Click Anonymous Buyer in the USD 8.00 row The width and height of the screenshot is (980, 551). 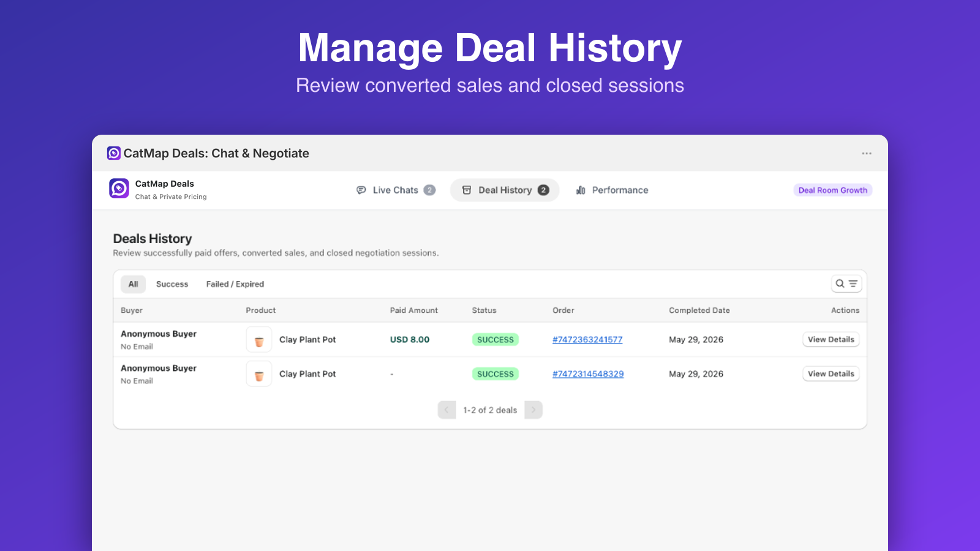pyautogui.click(x=159, y=334)
